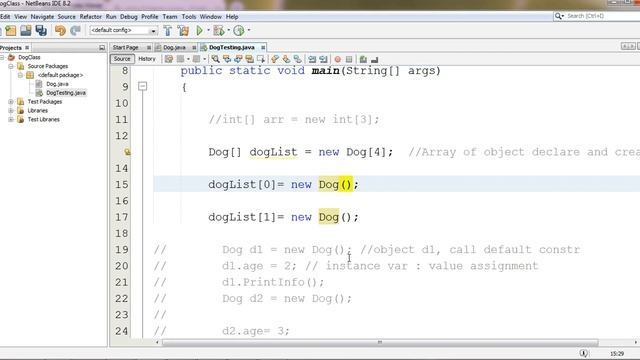This screenshot has height=360, width=640.
Task: Click the Quick Search magnifier icon
Action: (558, 16)
